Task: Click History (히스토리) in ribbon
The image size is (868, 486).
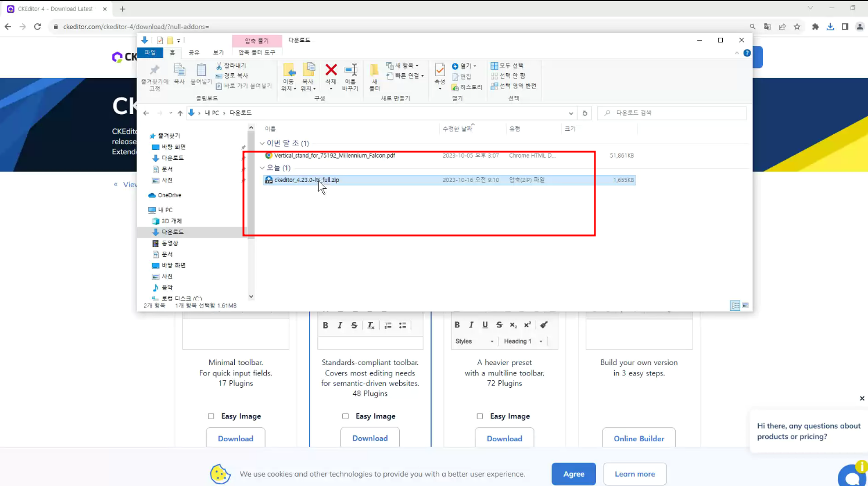Action: point(467,87)
